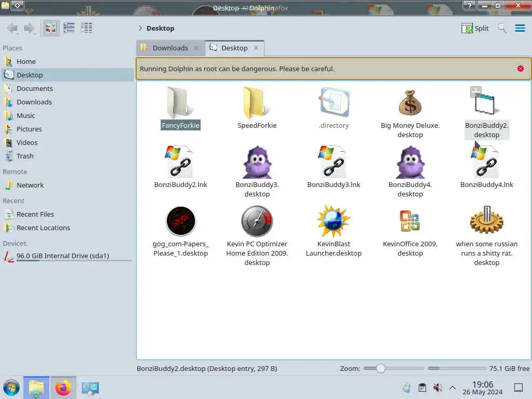Close the Desktop tab

[x=256, y=48]
